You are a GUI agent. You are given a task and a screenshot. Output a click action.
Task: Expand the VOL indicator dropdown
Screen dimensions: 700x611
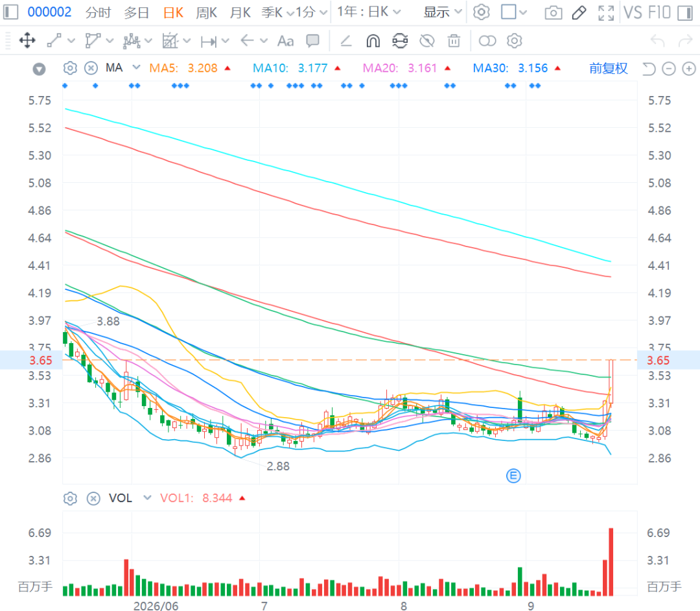[147, 497]
